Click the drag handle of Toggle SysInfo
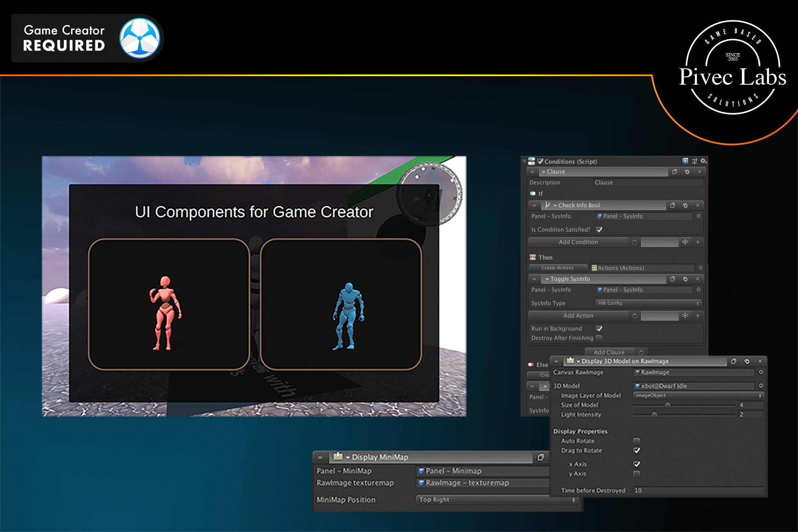 (534, 279)
